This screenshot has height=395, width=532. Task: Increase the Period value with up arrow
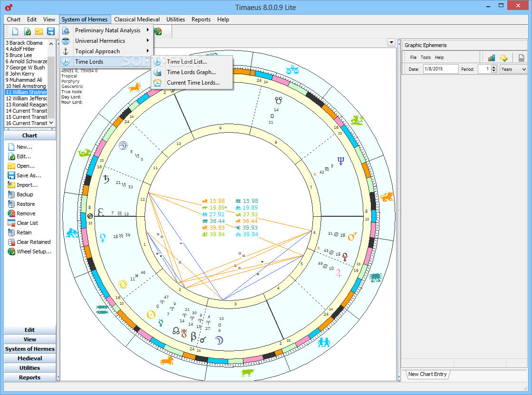pyautogui.click(x=494, y=67)
